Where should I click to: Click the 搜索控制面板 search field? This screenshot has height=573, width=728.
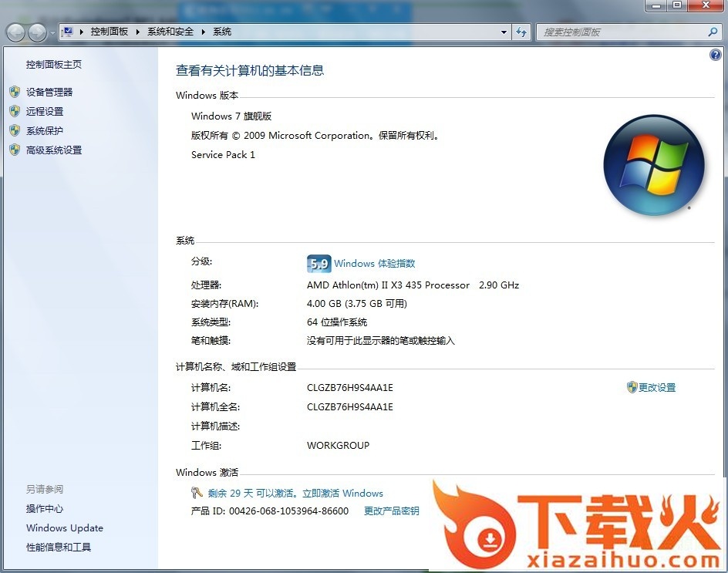(x=621, y=32)
